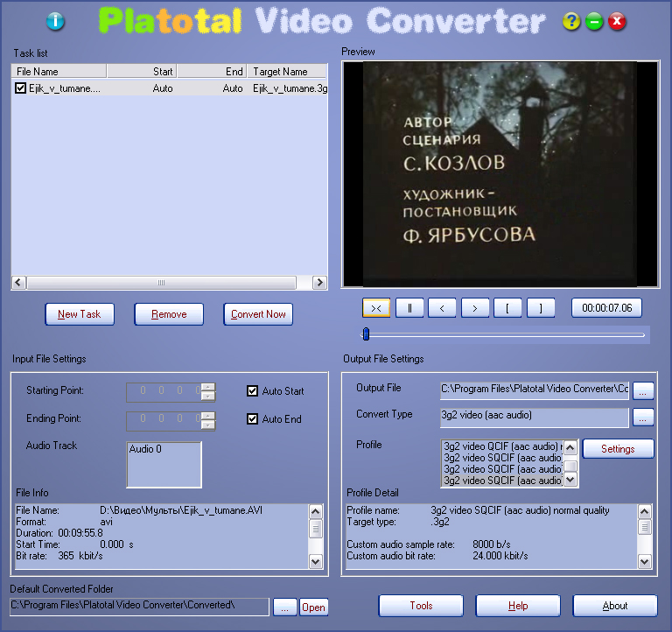The width and height of the screenshot is (672, 632).
Task: Click the preview seek slider handle
Action: [366, 334]
